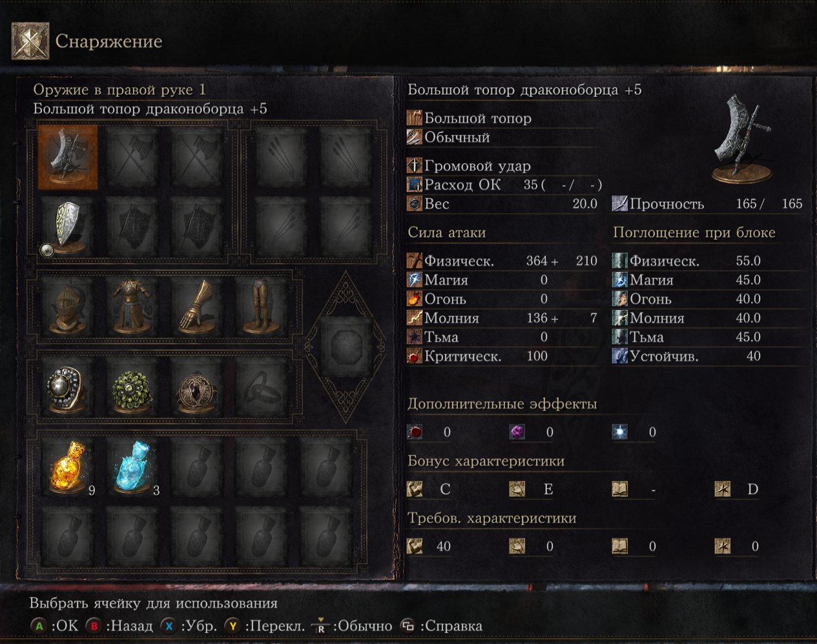The height and width of the screenshot is (644, 817).
Task: Select the Dragonslayer Greataxe weapon slot
Action: [x=68, y=157]
